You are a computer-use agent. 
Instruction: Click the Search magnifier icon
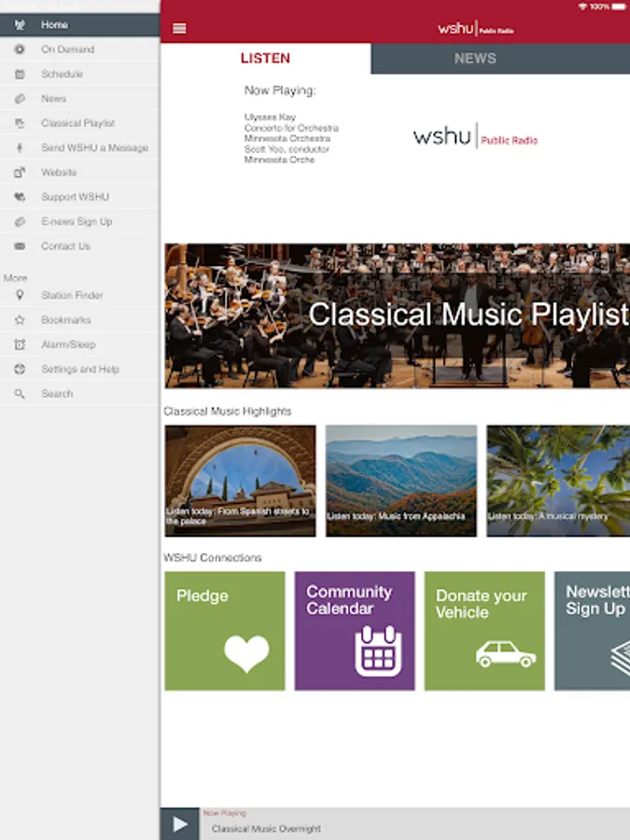click(x=20, y=394)
